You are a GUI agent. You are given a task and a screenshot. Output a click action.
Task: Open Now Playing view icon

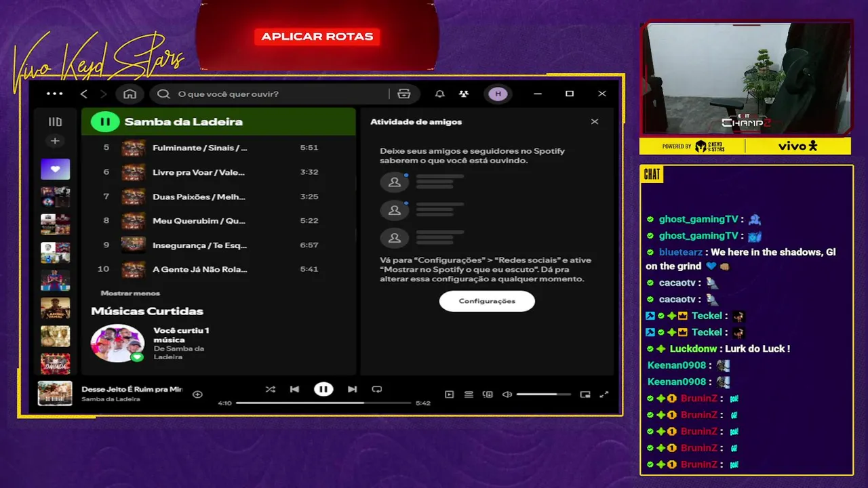(x=449, y=394)
